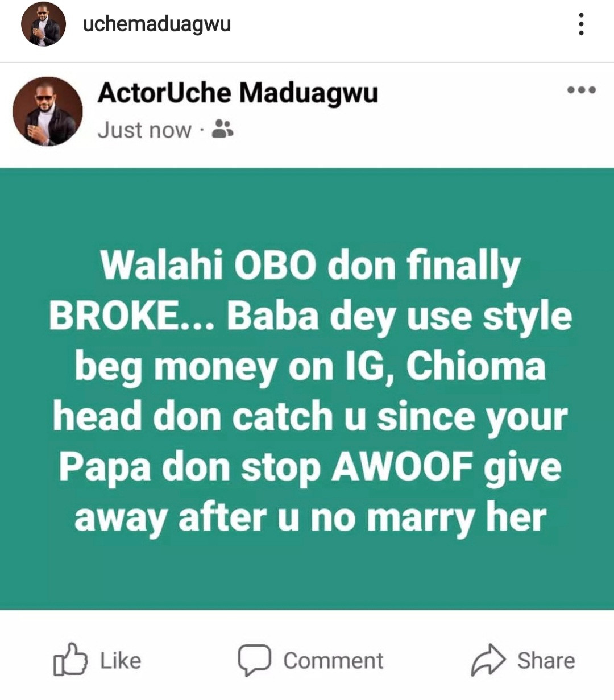Open the ActorUche Maduagwu name link
The width and height of the screenshot is (614, 700).
pos(238,93)
